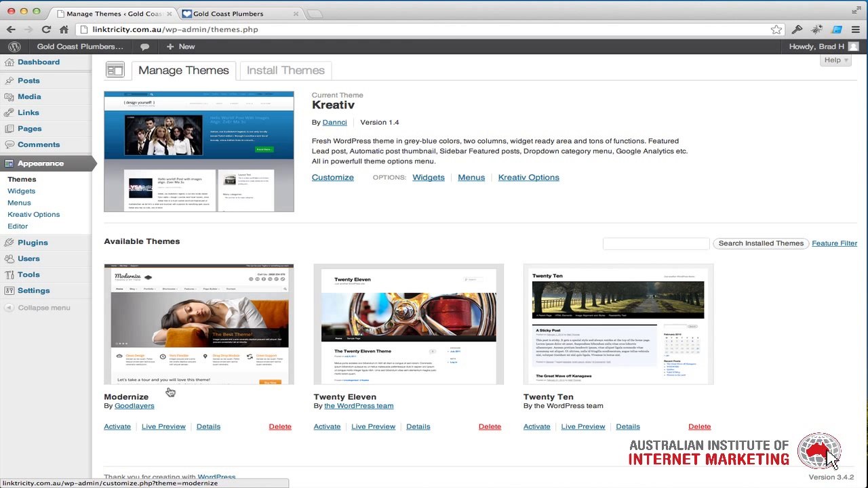868x488 pixels.
Task: Open the New content menu
Action: pyautogui.click(x=180, y=47)
